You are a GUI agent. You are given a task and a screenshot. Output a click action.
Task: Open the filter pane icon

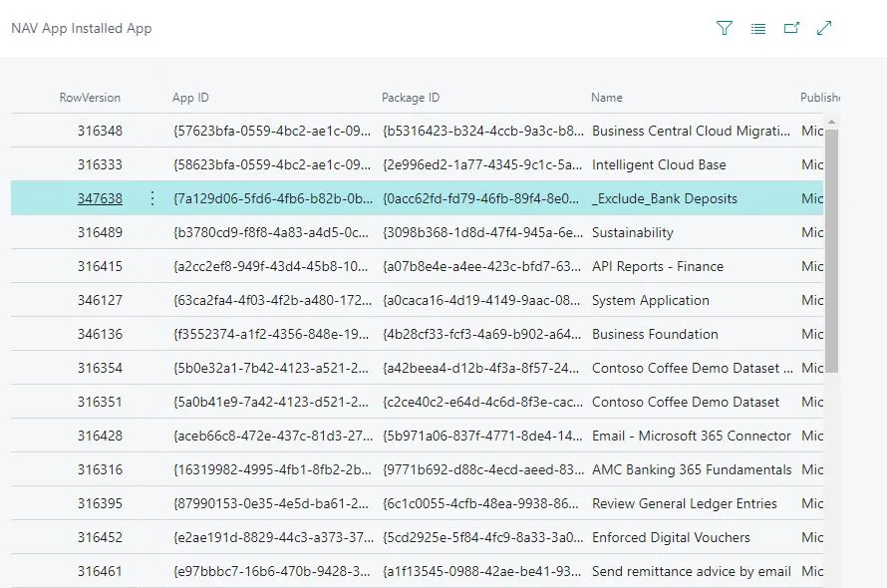point(725,28)
